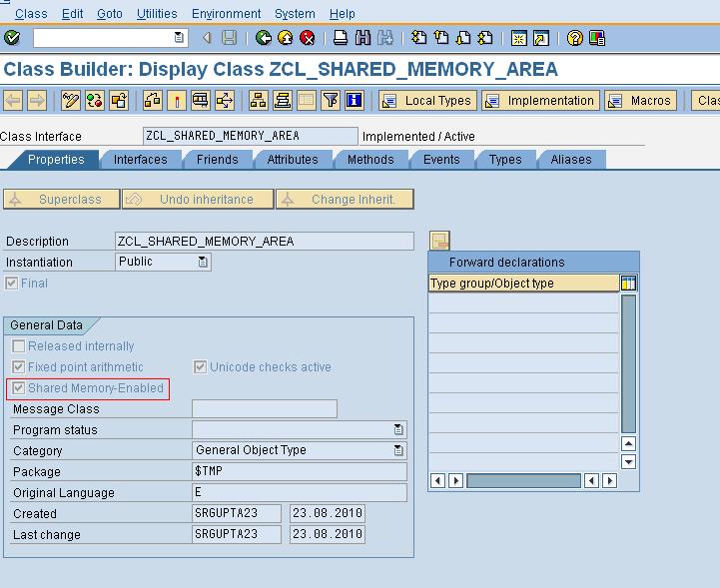Screen dimensions: 720x588
Task: Open the Category dropdown list
Action: point(398,450)
